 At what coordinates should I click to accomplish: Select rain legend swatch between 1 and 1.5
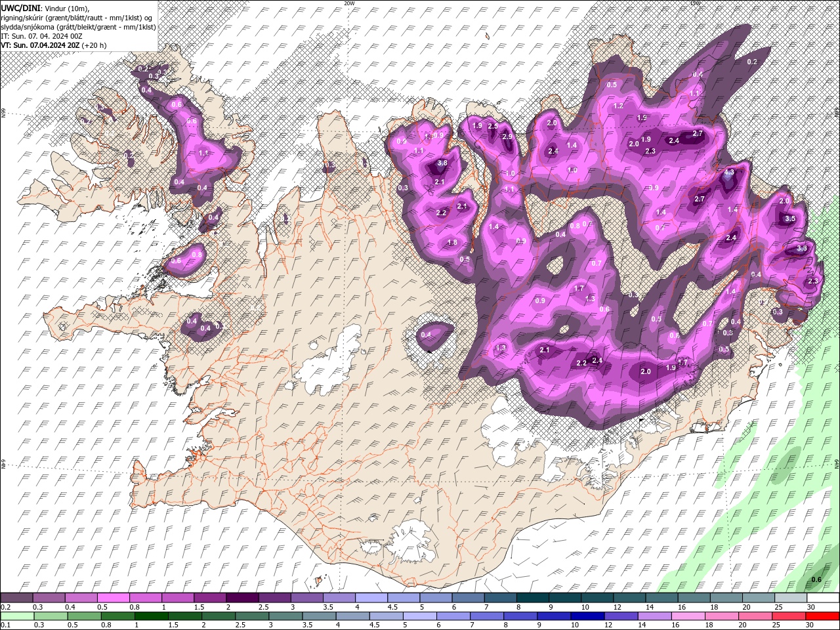(152, 616)
